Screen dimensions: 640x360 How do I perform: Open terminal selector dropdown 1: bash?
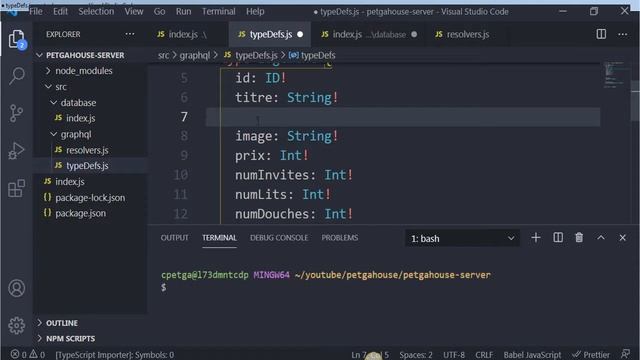click(x=462, y=238)
